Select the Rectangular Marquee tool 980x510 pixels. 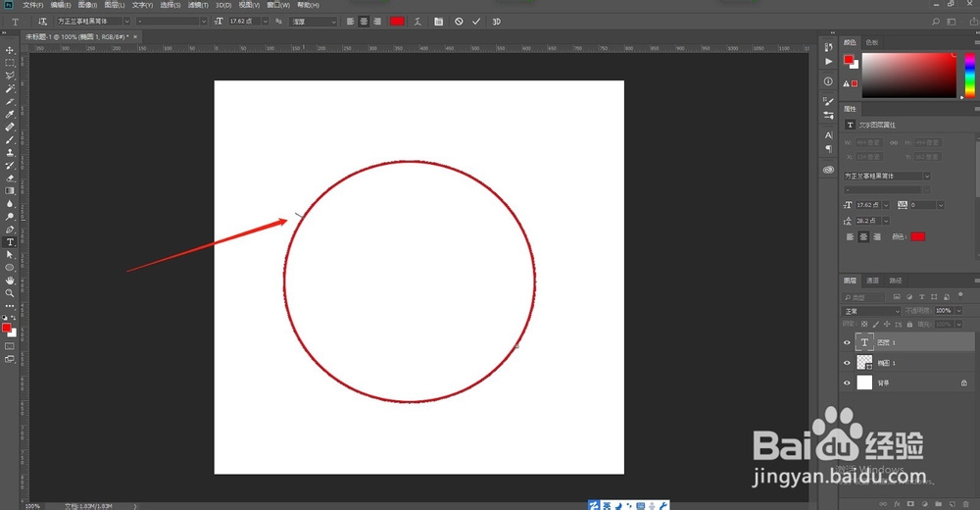point(10,63)
